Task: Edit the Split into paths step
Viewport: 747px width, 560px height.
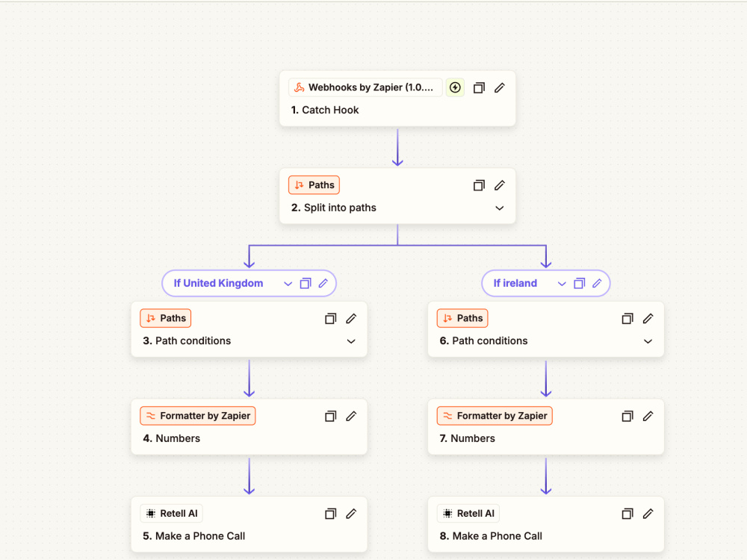Action: [x=499, y=185]
